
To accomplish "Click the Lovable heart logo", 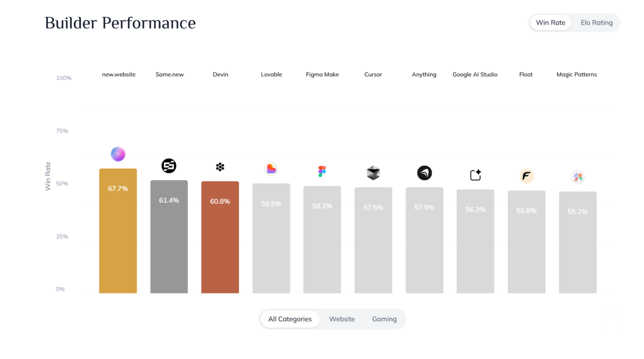I will pos(271,169).
